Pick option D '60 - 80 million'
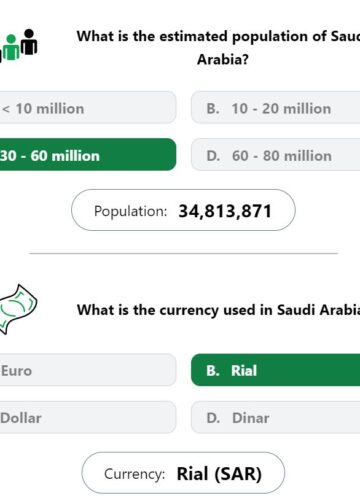Image resolution: width=360 pixels, height=504 pixels. click(x=276, y=155)
